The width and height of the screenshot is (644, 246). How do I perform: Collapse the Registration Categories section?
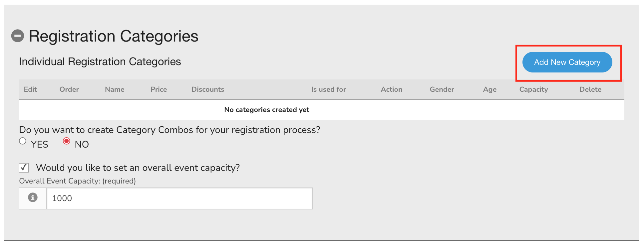(x=18, y=36)
